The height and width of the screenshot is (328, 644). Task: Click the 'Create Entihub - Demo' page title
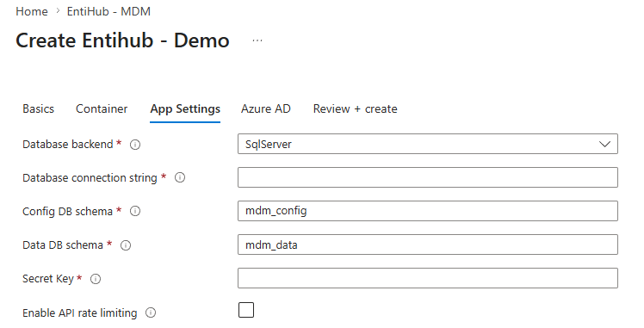[x=122, y=40]
